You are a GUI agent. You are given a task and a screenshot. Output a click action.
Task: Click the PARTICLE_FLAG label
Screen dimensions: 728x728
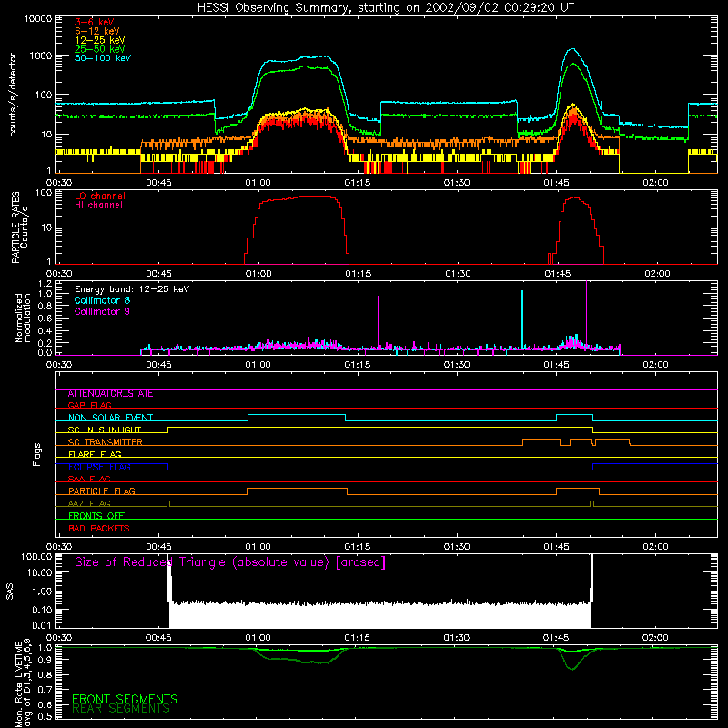pos(102,491)
